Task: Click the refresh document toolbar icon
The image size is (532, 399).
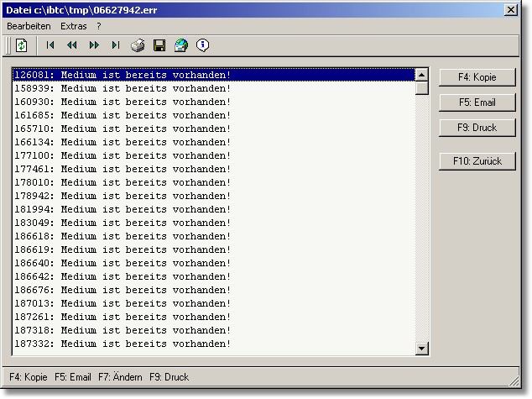Action: point(22,45)
